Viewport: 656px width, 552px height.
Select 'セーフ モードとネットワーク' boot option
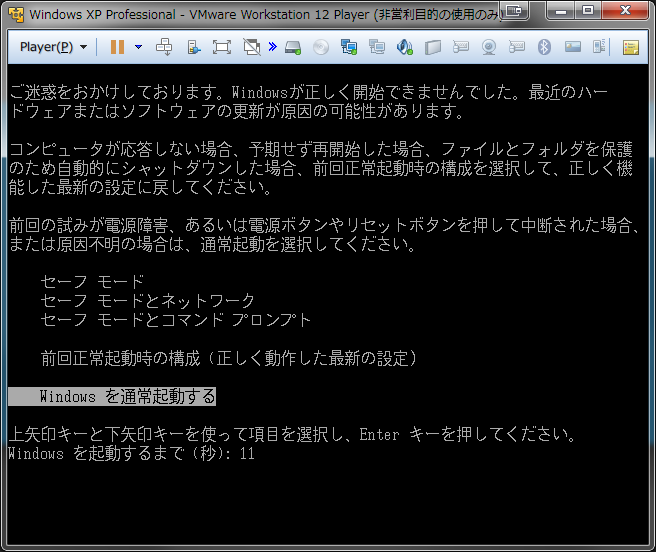147,301
